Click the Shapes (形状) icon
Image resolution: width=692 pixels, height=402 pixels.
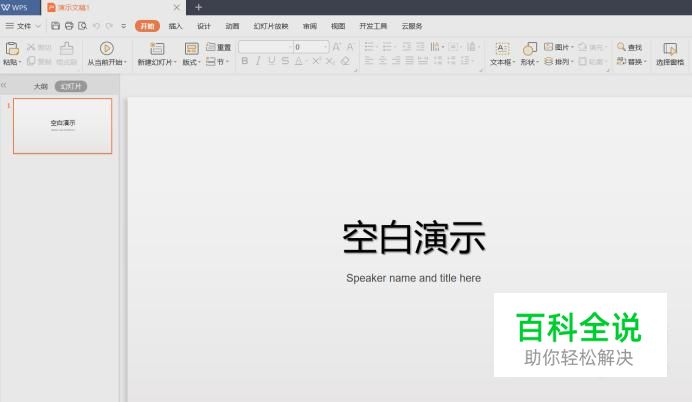point(529,49)
